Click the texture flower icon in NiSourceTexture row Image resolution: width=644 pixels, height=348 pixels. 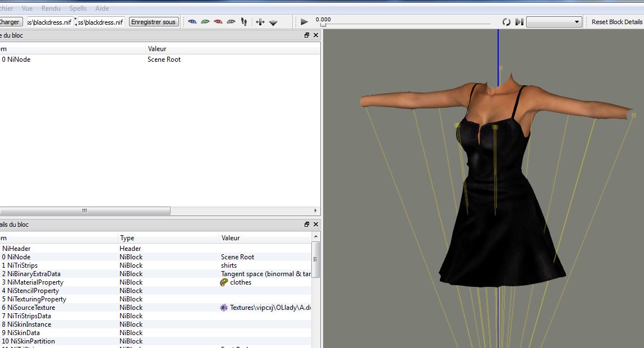[224, 308]
